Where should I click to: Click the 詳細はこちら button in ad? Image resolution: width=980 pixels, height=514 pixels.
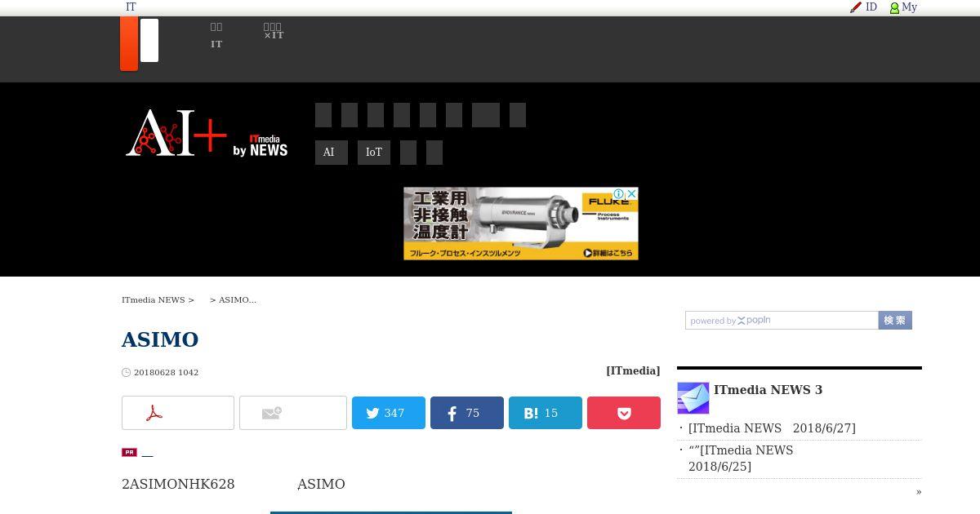[x=608, y=253]
